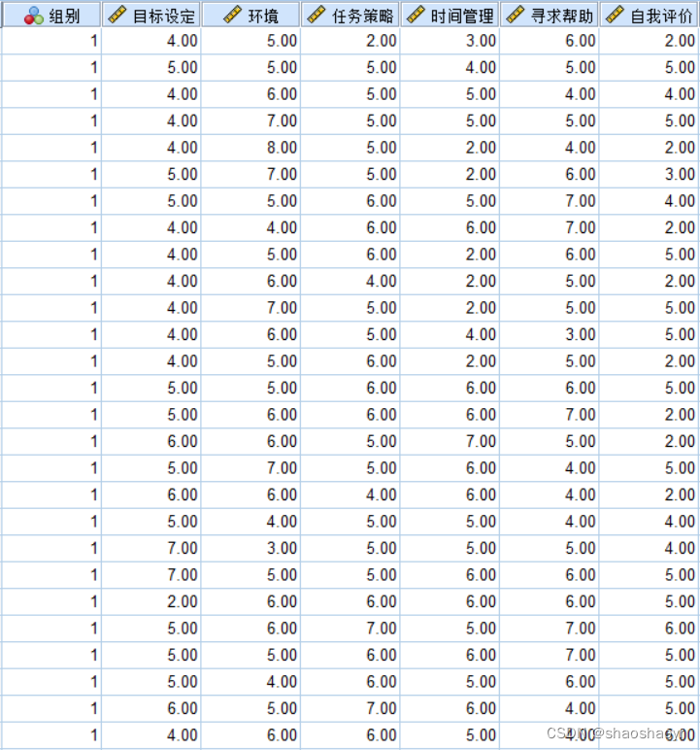
Task: Click 目标设定 4.00 in row with 时间管理 3.00
Action: (151, 41)
